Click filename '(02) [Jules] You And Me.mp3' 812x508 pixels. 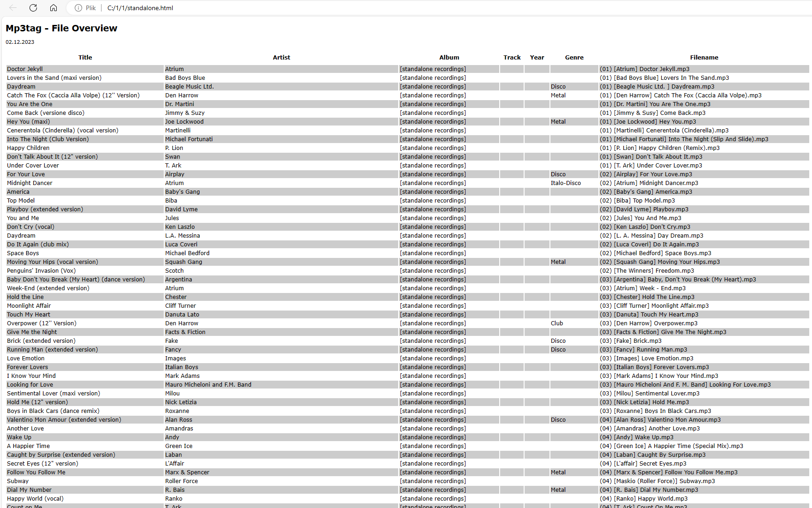click(x=640, y=218)
